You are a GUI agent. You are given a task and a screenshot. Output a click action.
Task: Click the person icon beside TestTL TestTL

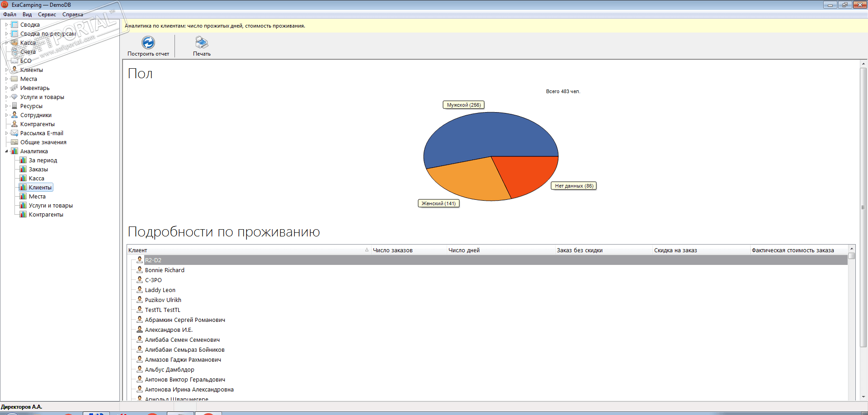[140, 310]
